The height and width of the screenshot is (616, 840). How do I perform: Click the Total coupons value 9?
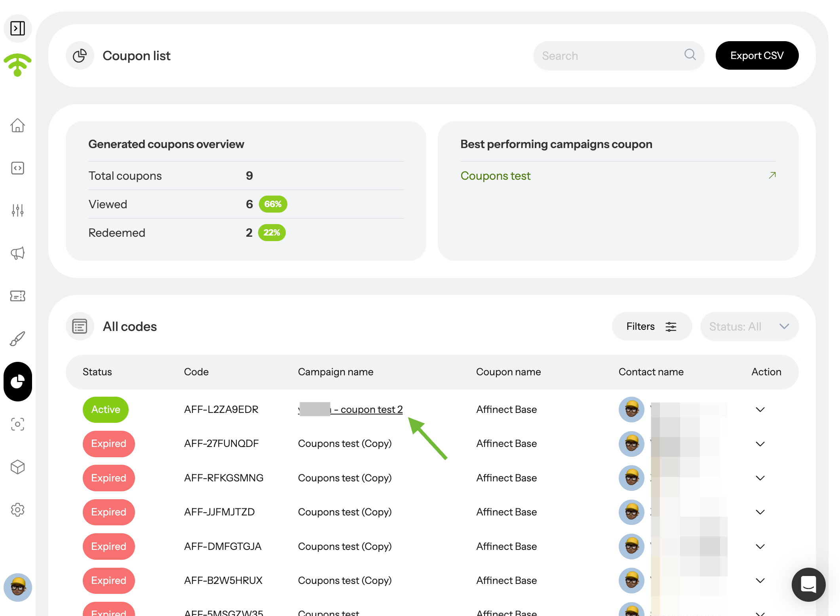tap(249, 176)
